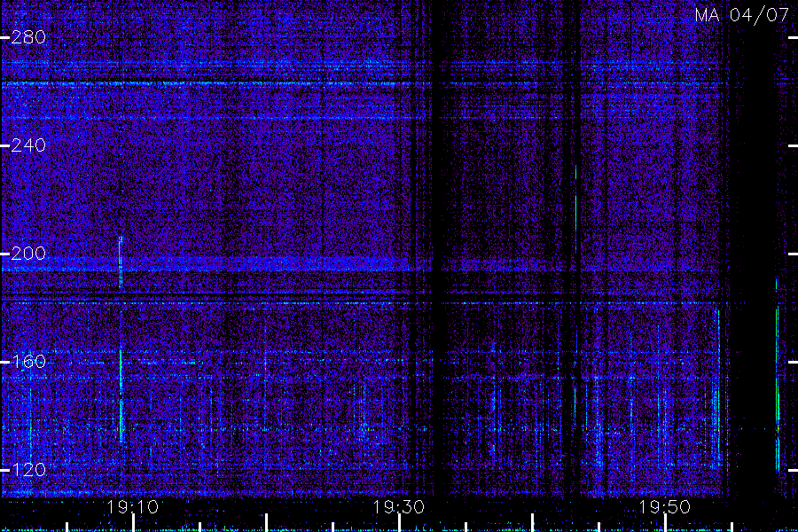Click the 19:10 time axis label
The height and width of the screenshot is (532, 798).
pyautogui.click(x=133, y=507)
